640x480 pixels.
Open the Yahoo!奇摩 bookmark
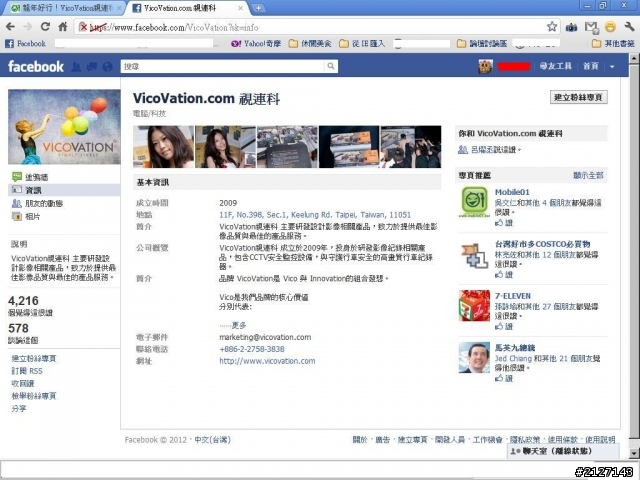(256, 43)
